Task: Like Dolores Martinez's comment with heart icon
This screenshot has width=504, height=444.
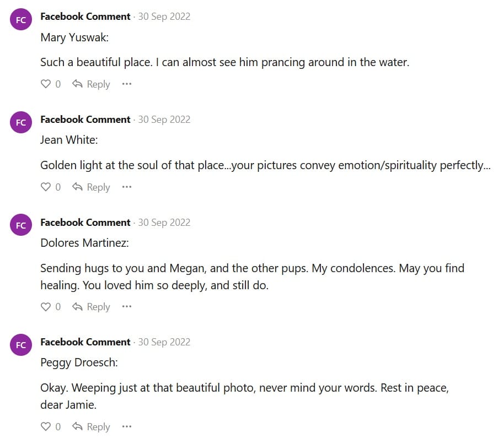Action: [46, 307]
